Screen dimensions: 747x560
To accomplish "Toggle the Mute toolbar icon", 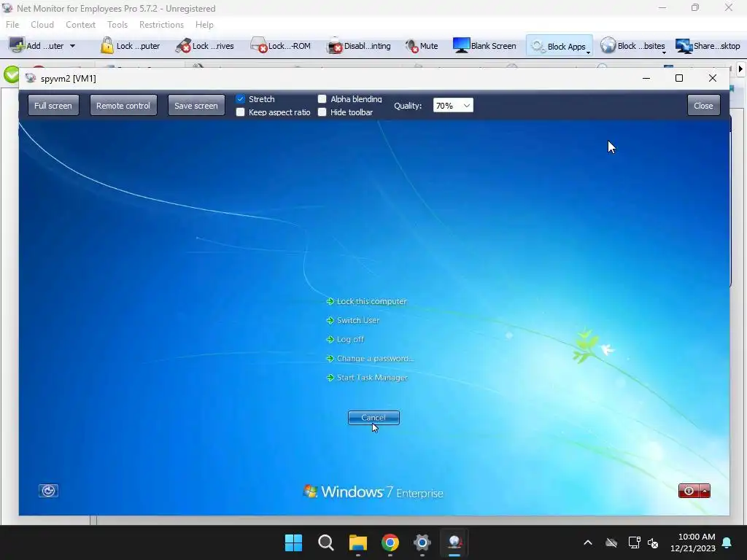I will pyautogui.click(x=411, y=46).
